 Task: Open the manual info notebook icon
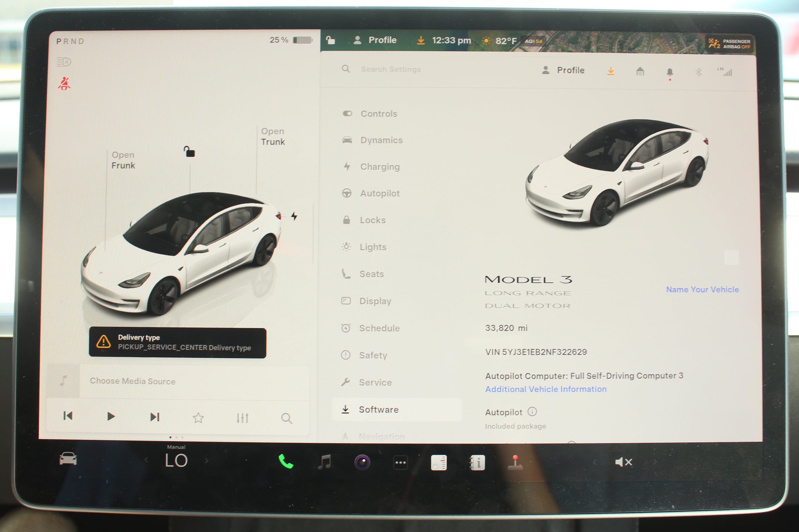pyautogui.click(x=477, y=463)
